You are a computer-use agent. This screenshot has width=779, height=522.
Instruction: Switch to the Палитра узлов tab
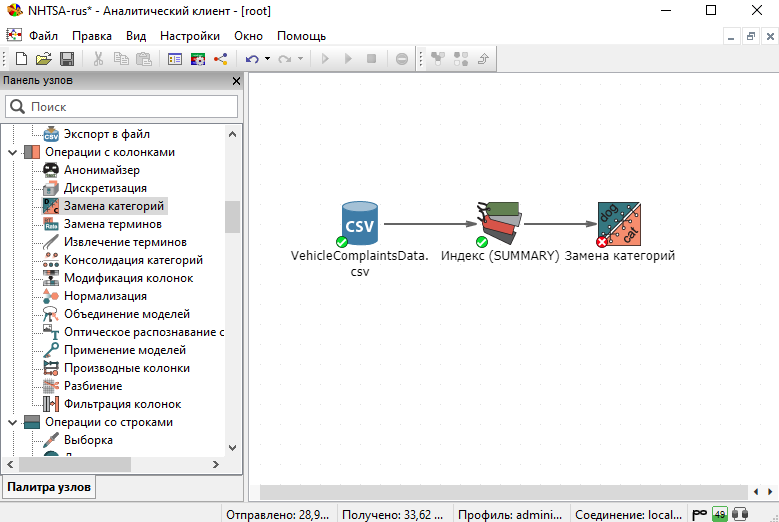pyautogui.click(x=48, y=487)
